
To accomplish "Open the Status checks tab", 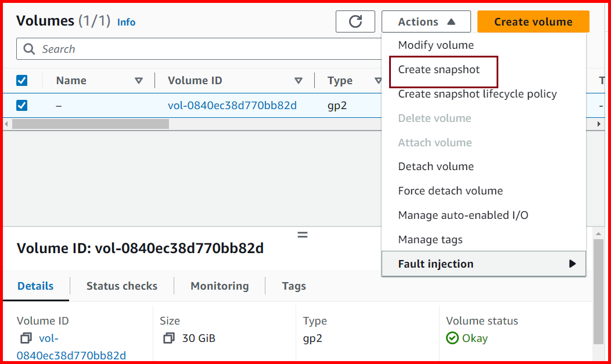I will (x=121, y=286).
